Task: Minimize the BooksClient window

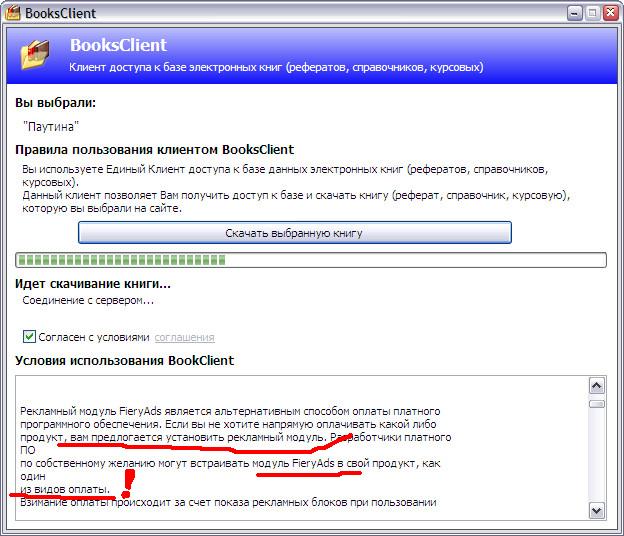Action: pyautogui.click(x=574, y=13)
